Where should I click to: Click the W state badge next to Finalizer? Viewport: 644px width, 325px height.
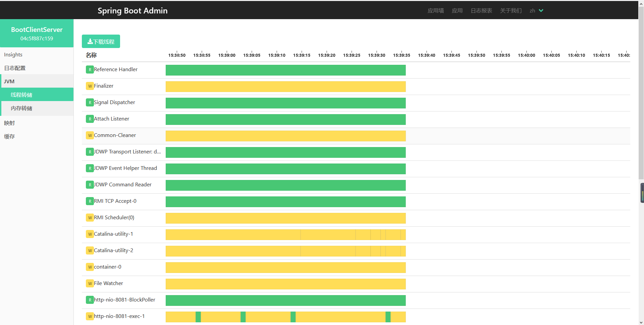[x=90, y=86]
